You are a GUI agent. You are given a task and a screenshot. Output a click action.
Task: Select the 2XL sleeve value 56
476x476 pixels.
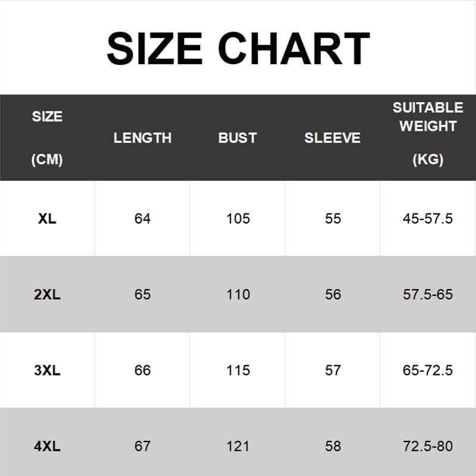click(x=333, y=295)
